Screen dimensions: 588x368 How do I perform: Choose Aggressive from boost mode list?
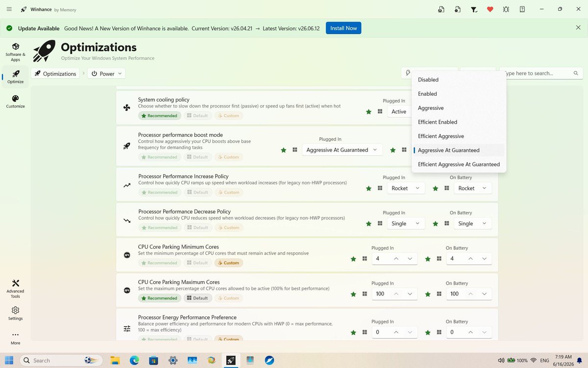tap(459, 108)
